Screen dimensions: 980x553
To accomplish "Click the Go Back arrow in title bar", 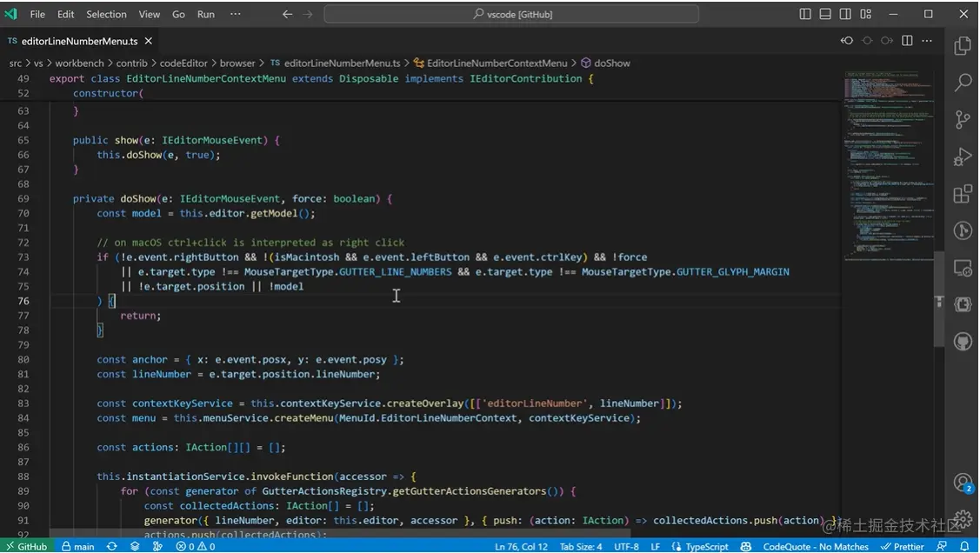I will coord(287,14).
